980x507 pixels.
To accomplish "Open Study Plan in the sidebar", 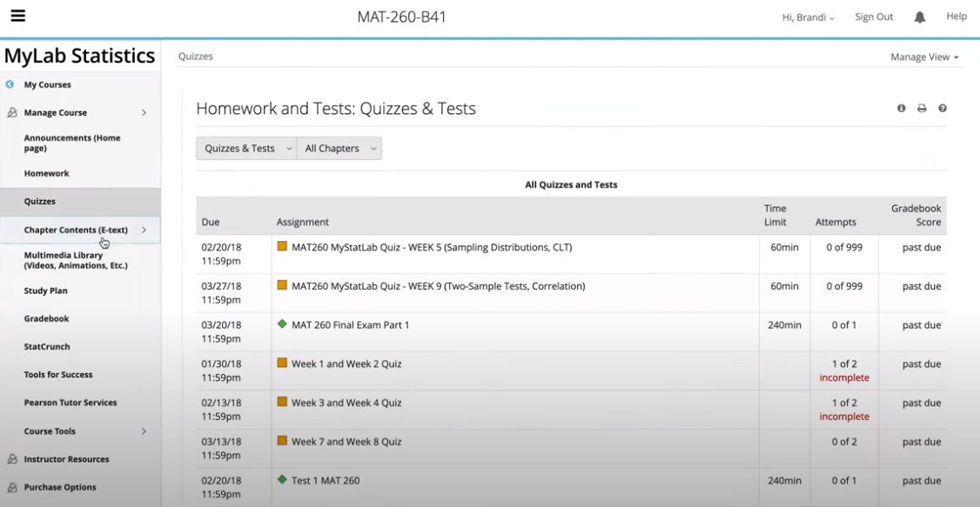I will click(45, 291).
